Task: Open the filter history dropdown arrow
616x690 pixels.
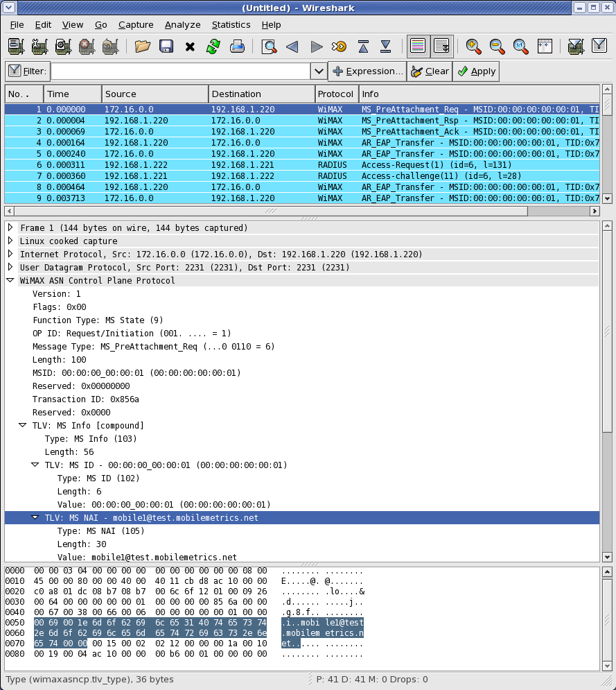Action: click(319, 71)
